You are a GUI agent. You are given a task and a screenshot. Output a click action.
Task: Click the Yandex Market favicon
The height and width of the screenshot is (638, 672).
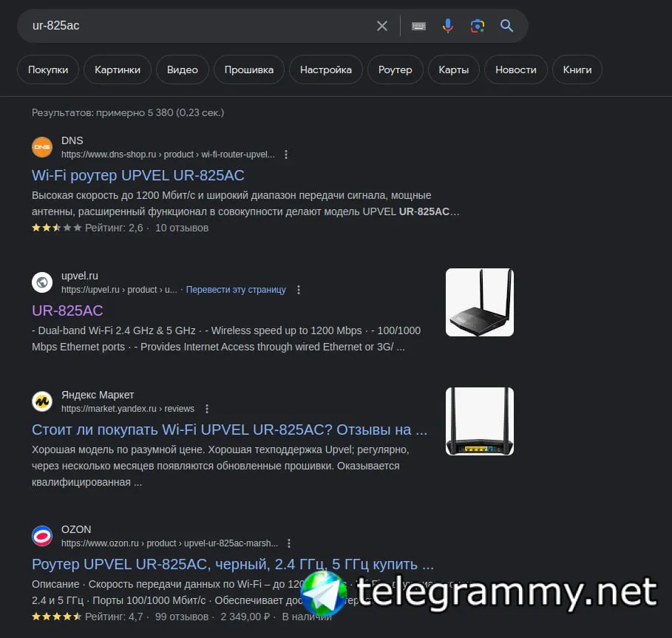[42, 401]
